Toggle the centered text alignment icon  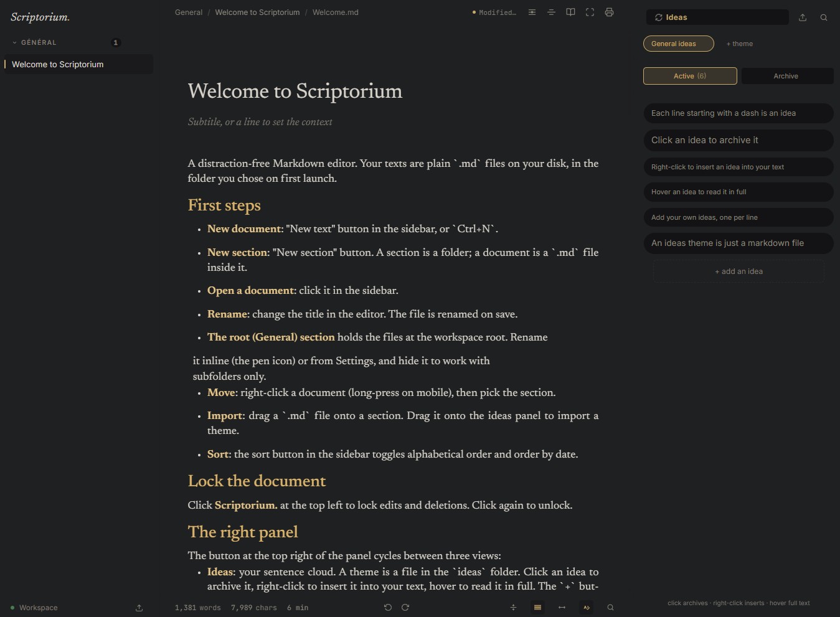click(x=551, y=12)
